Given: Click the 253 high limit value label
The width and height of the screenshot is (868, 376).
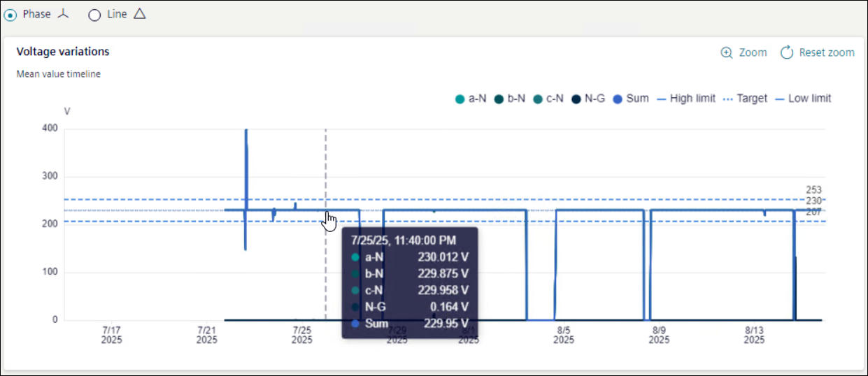Looking at the screenshot, I should pyautogui.click(x=813, y=189).
